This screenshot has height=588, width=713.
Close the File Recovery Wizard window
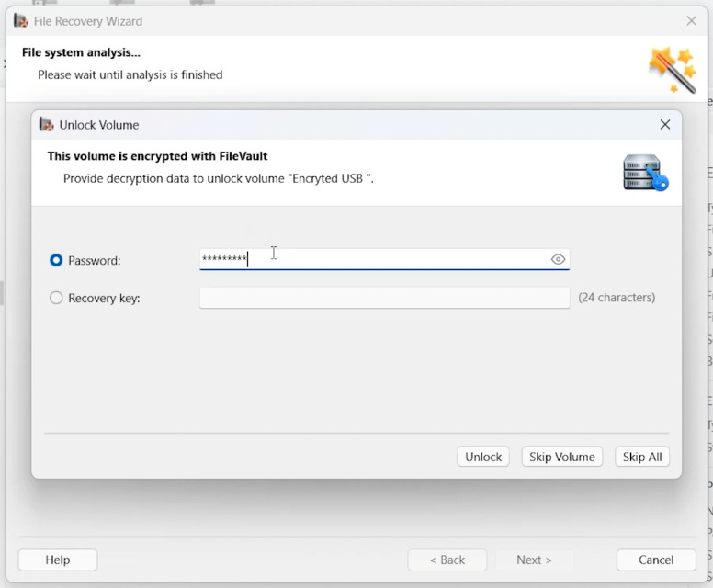(691, 21)
